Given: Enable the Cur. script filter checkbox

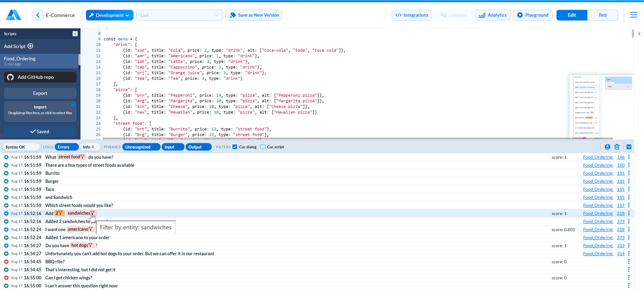Looking at the screenshot, I should coord(263,147).
